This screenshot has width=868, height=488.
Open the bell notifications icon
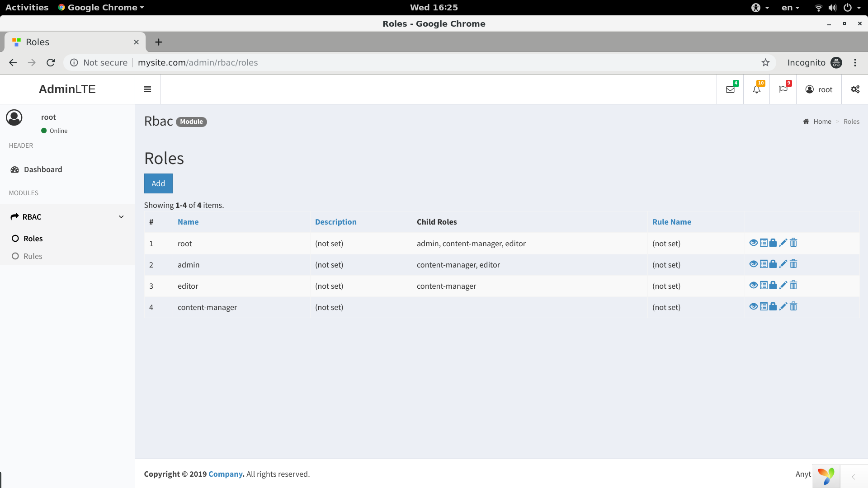click(757, 89)
